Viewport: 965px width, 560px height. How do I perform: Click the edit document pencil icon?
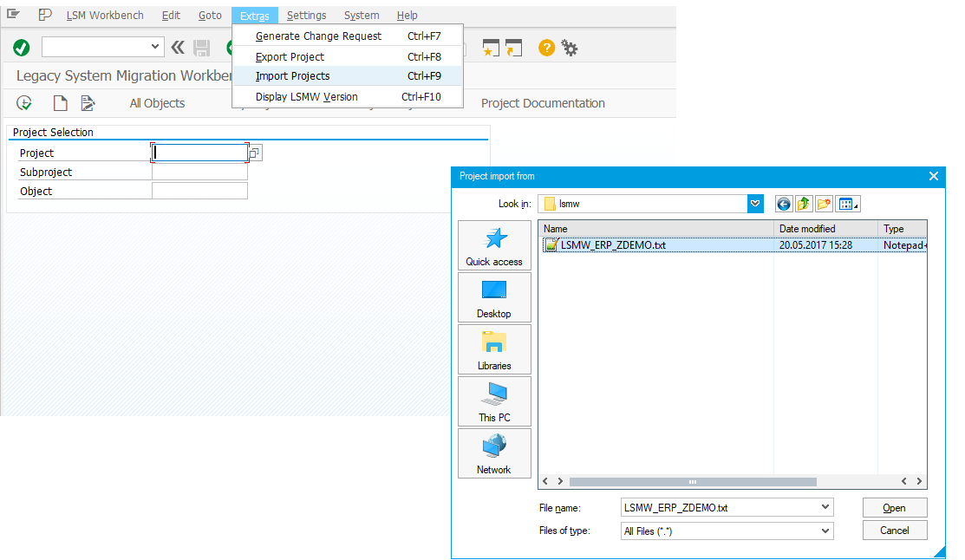click(x=88, y=103)
